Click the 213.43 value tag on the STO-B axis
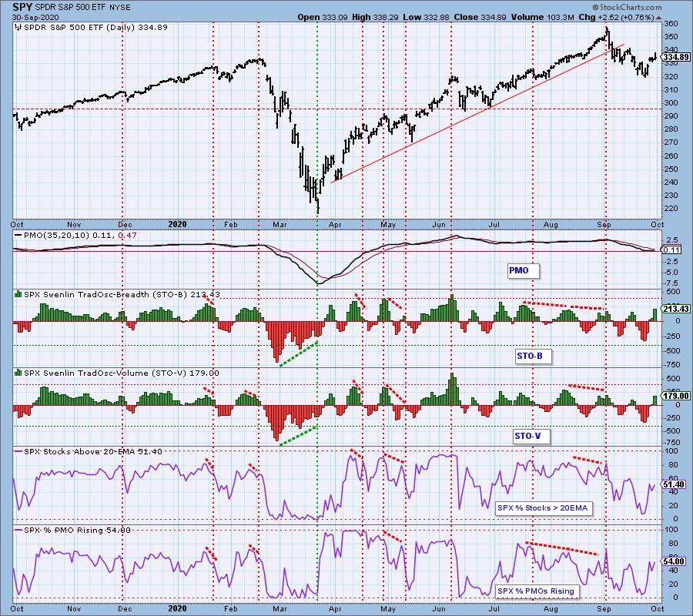This screenshot has height=616, width=693. [x=675, y=309]
